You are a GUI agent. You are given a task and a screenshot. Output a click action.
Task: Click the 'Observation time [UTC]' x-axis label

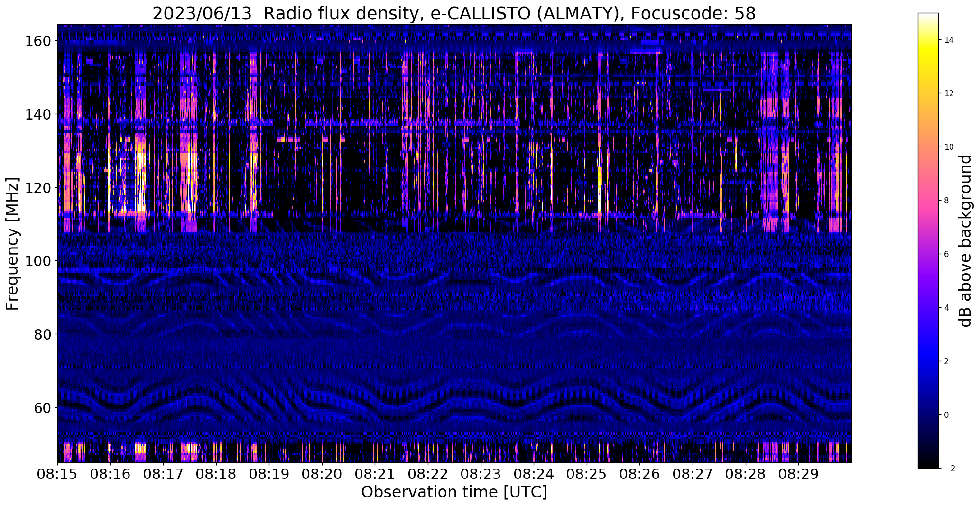[454, 492]
